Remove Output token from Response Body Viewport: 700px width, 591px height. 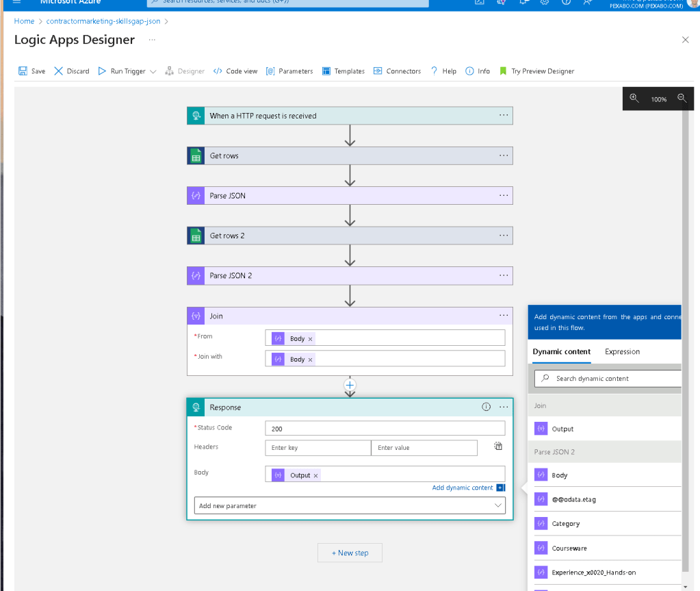tap(315, 476)
